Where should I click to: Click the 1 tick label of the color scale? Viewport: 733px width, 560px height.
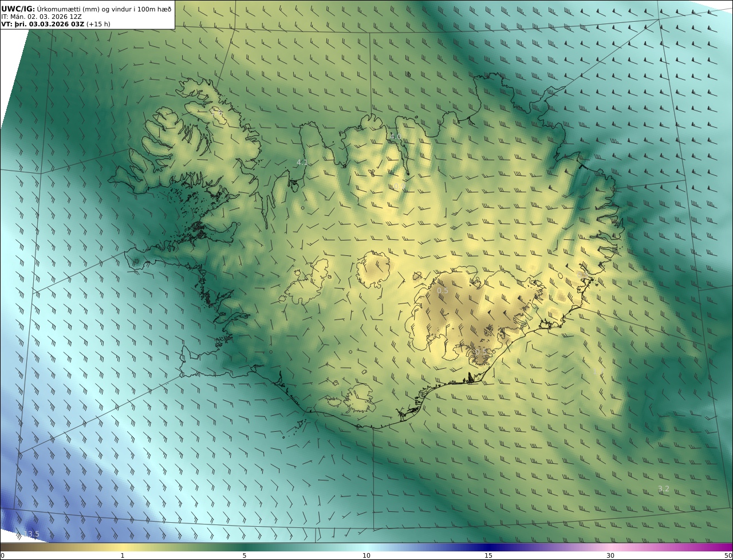coord(122,555)
